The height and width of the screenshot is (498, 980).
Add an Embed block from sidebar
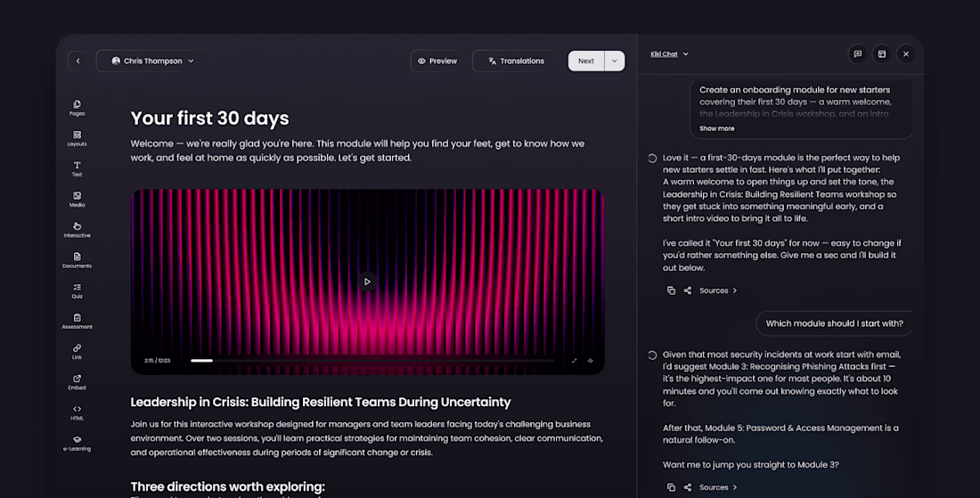[77, 382]
